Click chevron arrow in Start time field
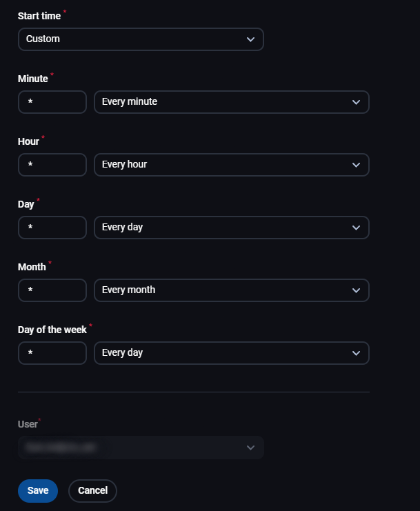Viewport: 420px width, 511px height. click(x=250, y=39)
